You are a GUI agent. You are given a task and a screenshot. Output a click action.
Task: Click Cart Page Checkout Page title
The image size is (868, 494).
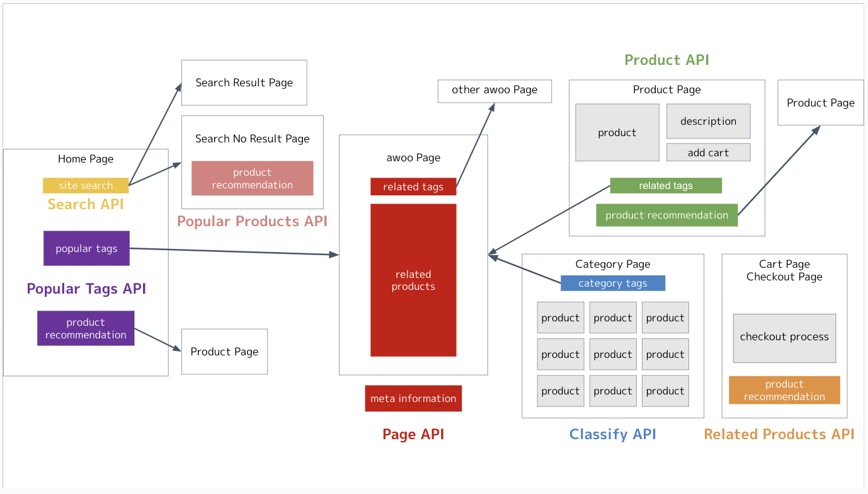(x=784, y=270)
